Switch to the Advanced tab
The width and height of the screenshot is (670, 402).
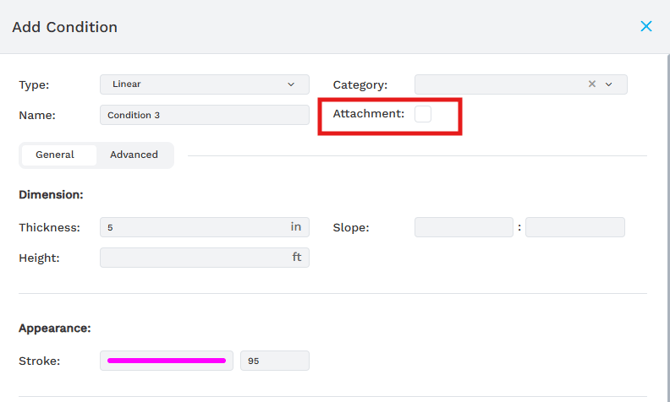pos(134,155)
